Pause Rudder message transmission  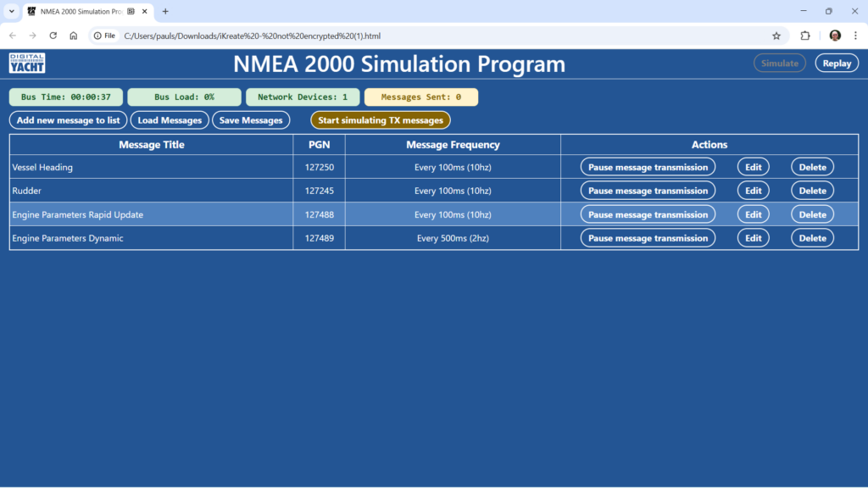[x=648, y=191]
